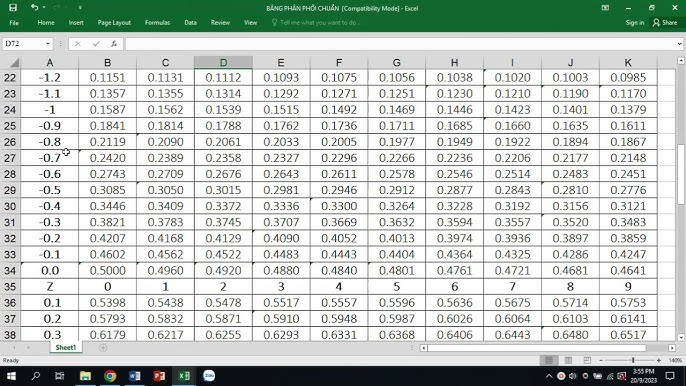Open the Insert Function fx button
The width and height of the screenshot is (686, 386).
point(114,44)
